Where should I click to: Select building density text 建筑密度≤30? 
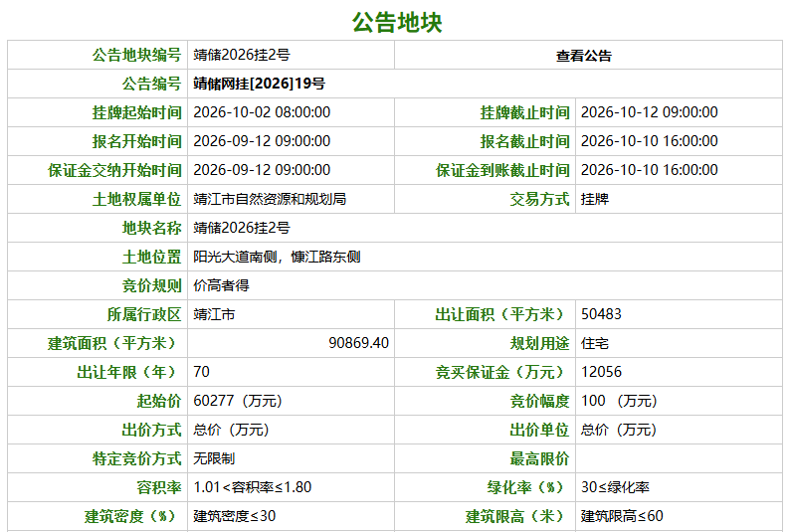(x=235, y=516)
